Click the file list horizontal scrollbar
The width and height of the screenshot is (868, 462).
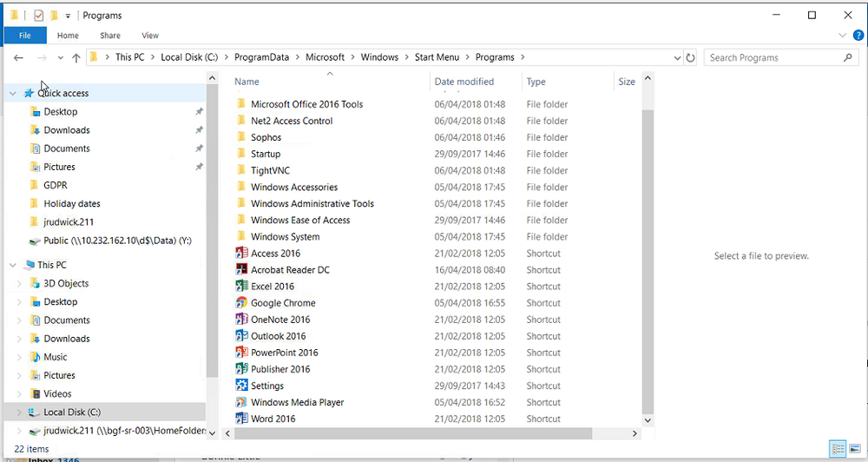click(412, 433)
